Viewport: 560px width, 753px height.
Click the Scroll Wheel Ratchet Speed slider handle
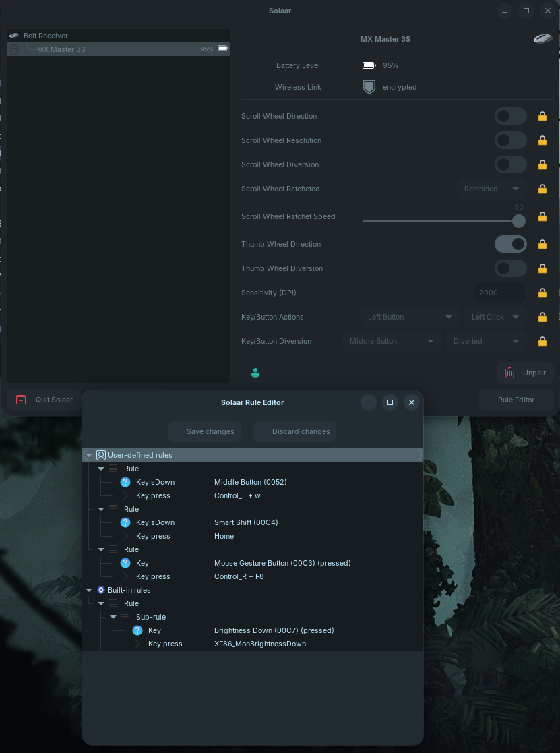(519, 221)
